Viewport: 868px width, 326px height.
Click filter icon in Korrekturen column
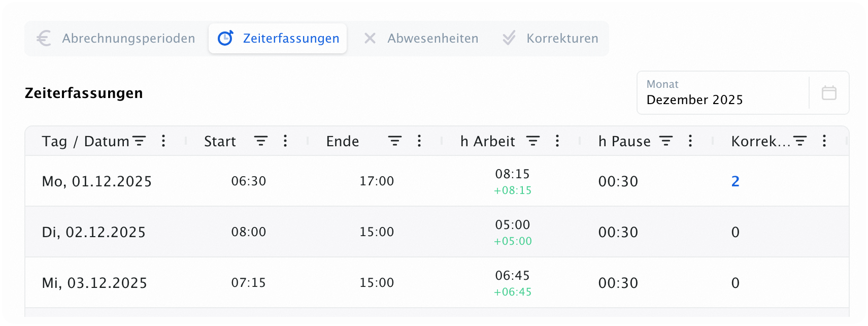[x=800, y=141]
